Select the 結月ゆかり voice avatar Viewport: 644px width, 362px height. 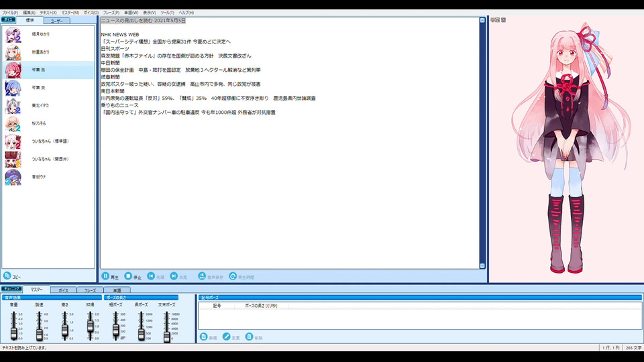tap(13, 34)
